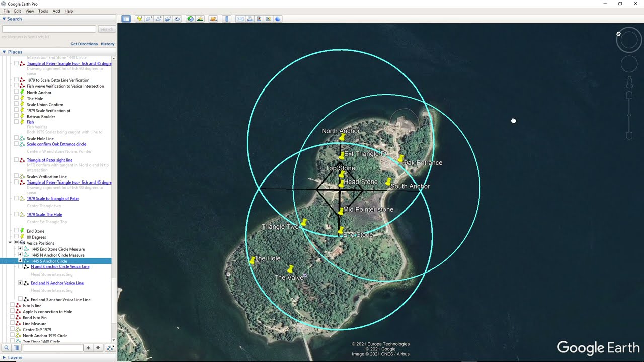Start the Record a Tour tool
644x362 pixels.
[x=177, y=19]
